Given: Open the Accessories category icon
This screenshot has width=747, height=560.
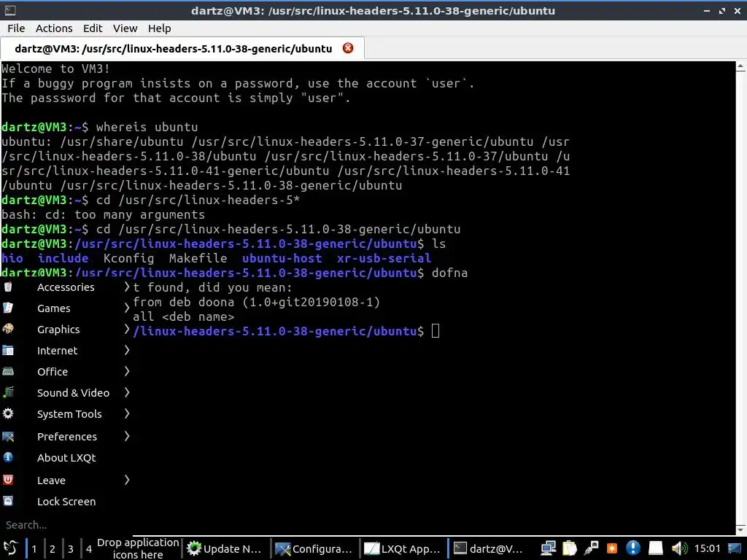Looking at the screenshot, I should pyautogui.click(x=8, y=287).
